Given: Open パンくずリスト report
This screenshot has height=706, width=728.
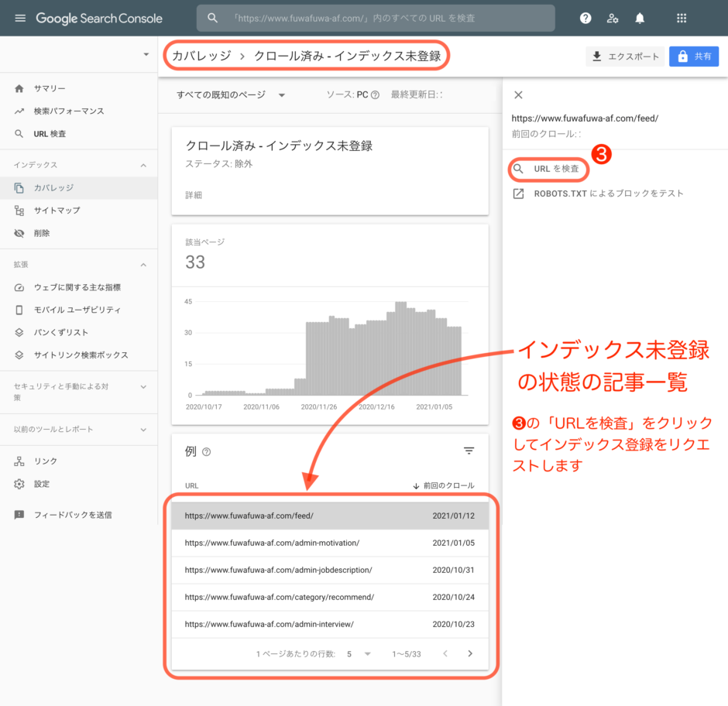Looking at the screenshot, I should 79,332.
